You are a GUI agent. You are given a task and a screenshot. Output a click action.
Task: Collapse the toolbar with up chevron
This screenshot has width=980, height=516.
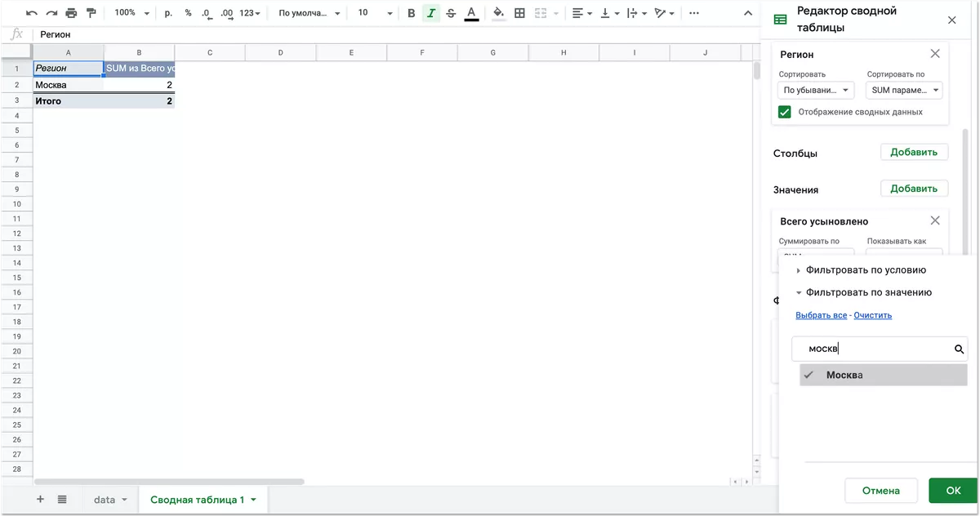[x=746, y=13]
